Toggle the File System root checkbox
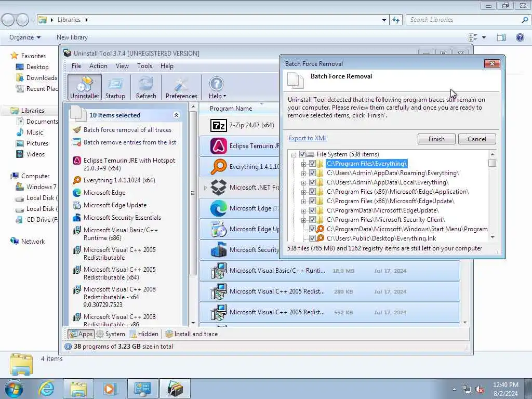This screenshot has height=399, width=532. pos(302,154)
